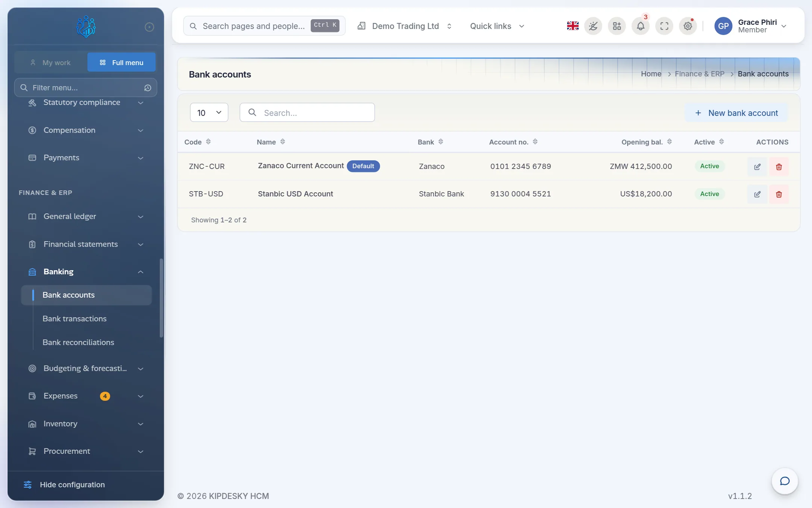The width and height of the screenshot is (812, 508).
Task: Open the Quick links dropdown
Action: pos(497,26)
